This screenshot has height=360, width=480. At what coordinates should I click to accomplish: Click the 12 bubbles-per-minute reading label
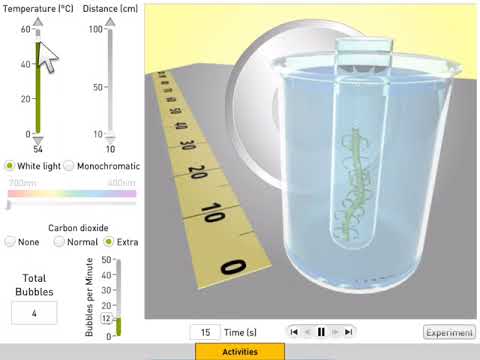click(106, 319)
